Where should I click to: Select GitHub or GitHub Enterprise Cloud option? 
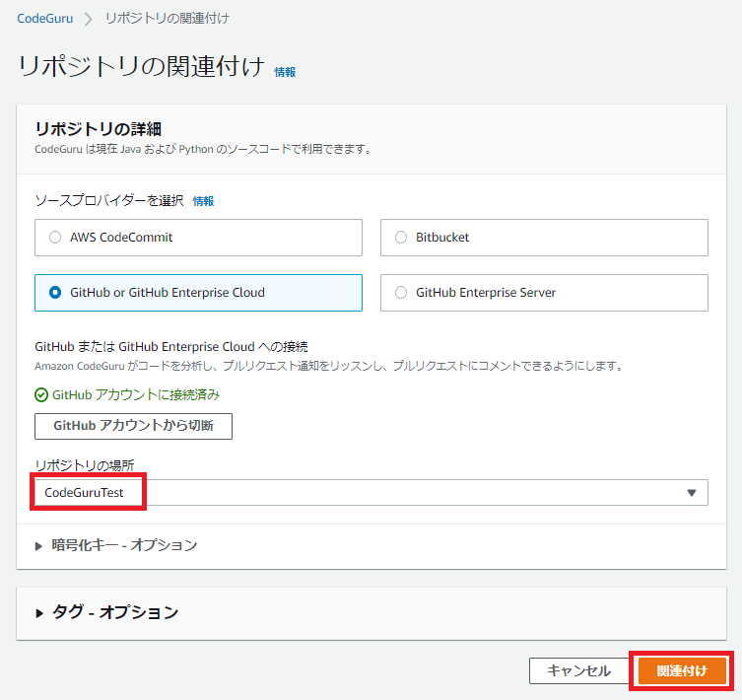tap(198, 293)
